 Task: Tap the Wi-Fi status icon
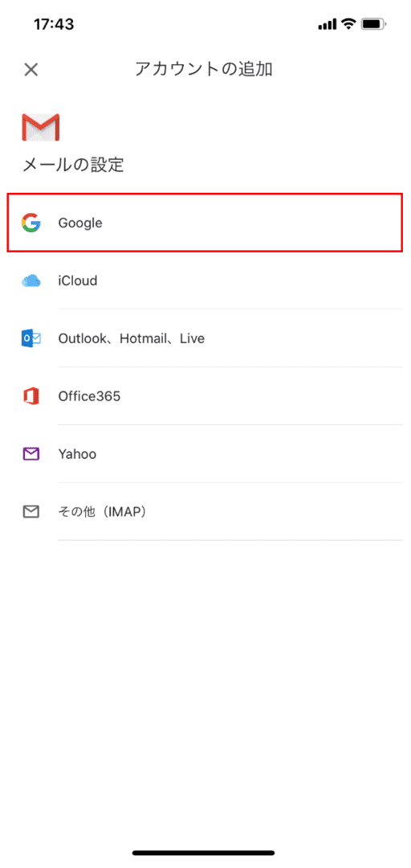[x=348, y=24]
